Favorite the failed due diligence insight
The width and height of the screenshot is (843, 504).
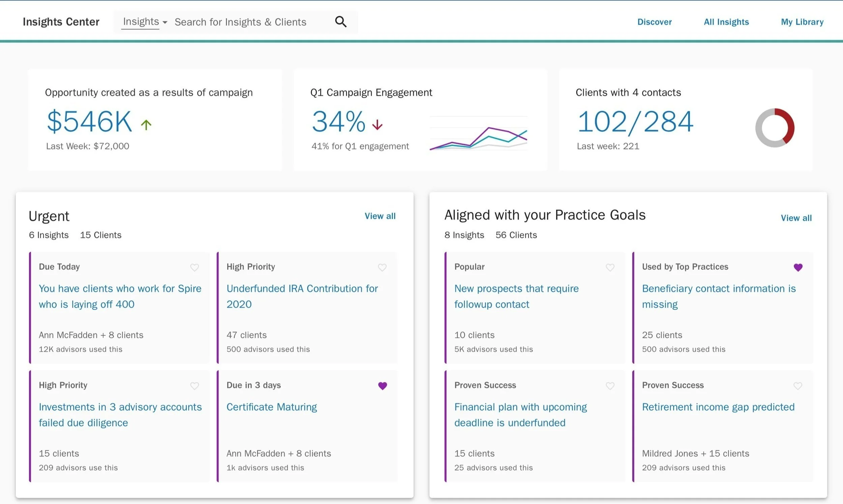pos(195,386)
